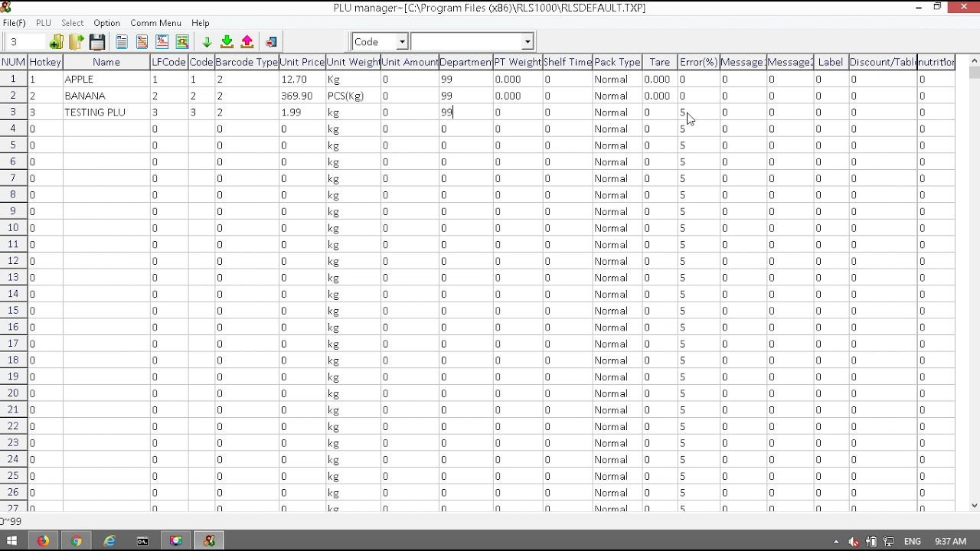This screenshot has width=980, height=551.
Task: Click the vertical scrollbar down arrow
Action: [974, 505]
